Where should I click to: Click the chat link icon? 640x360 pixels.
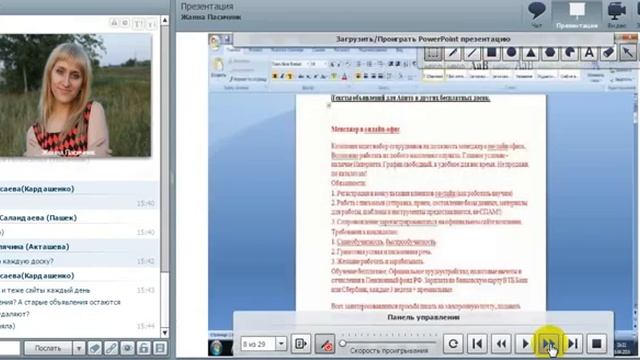pyautogui.click(x=111, y=348)
